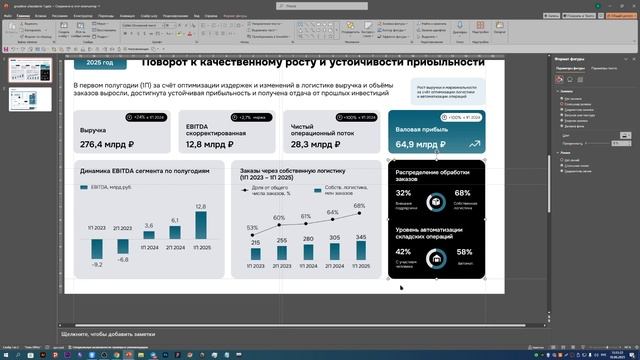
Task: Select slide 1 thumbnail
Action: (x=30, y=70)
